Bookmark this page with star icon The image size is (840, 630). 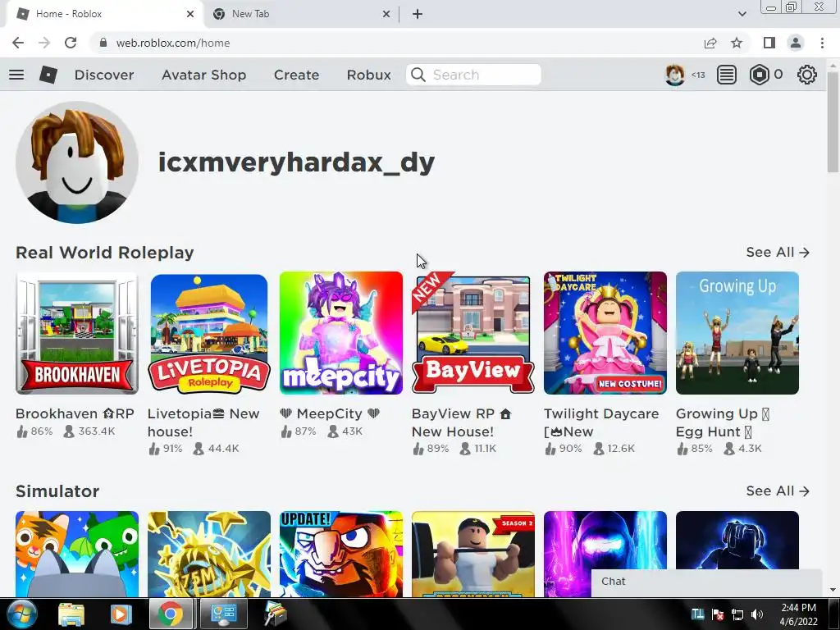tap(737, 43)
